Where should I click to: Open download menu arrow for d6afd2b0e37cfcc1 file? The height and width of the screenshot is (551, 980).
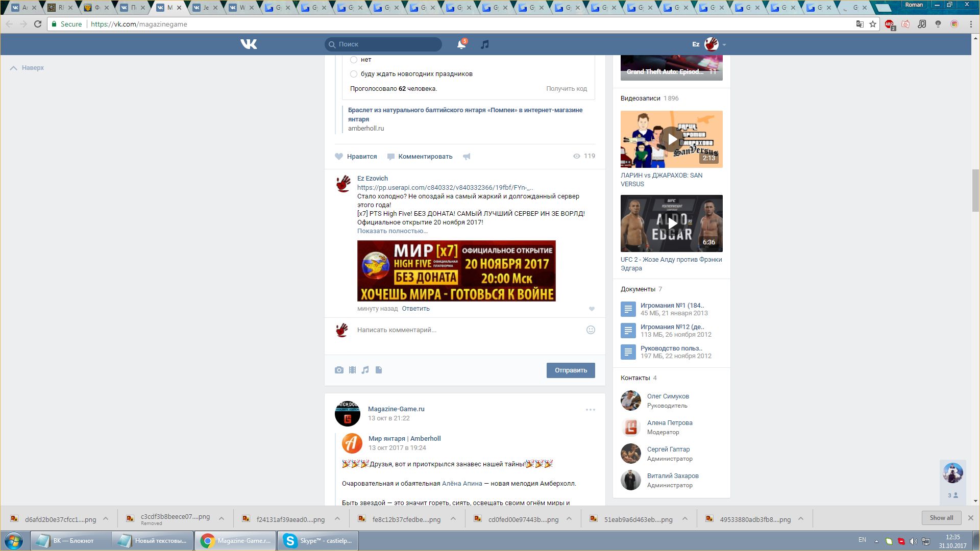pyautogui.click(x=106, y=519)
